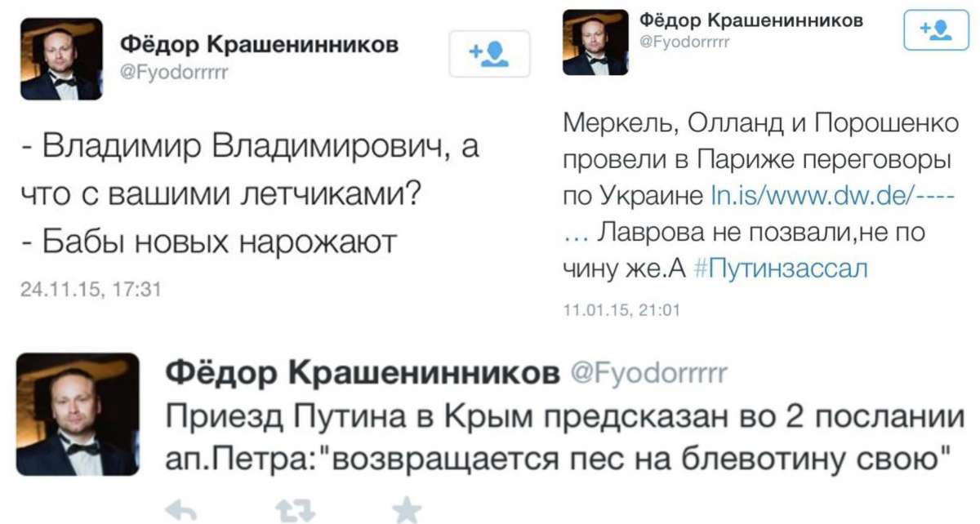Click @Fyodorrrrr handle on the Меркель tweet
Viewport: 980px width, 524px height.
point(683,42)
